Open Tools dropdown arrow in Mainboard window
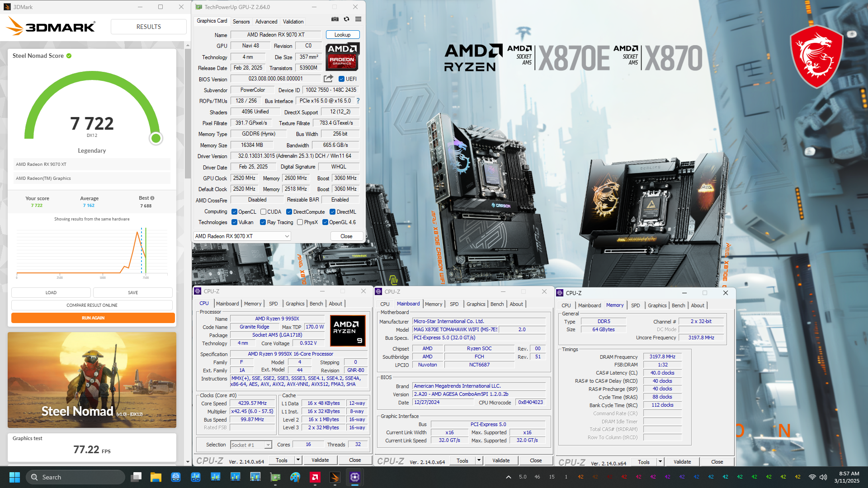Screen dimensions: 868x488 (479, 460)
